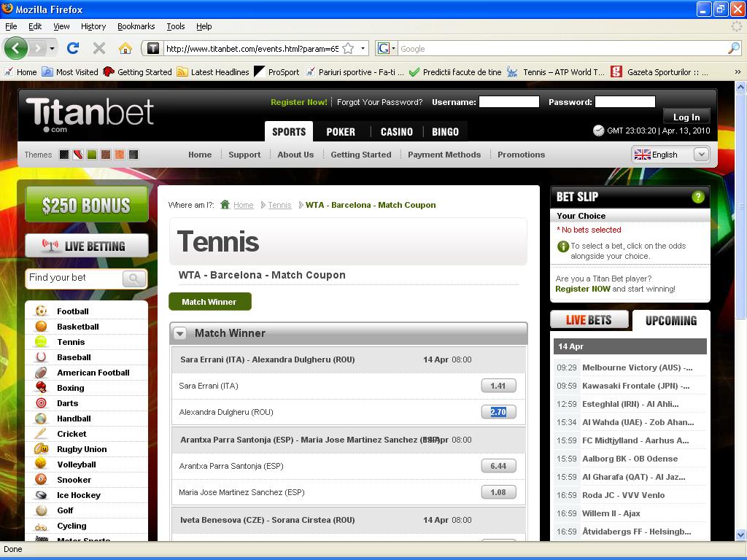This screenshot has width=747, height=560.
Task: Open the File menu
Action: tap(11, 26)
